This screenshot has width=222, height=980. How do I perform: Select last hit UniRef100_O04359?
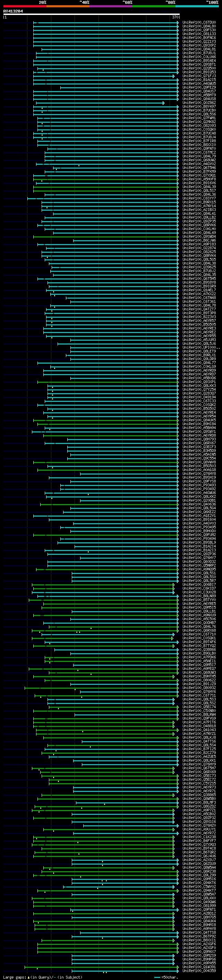point(199,971)
